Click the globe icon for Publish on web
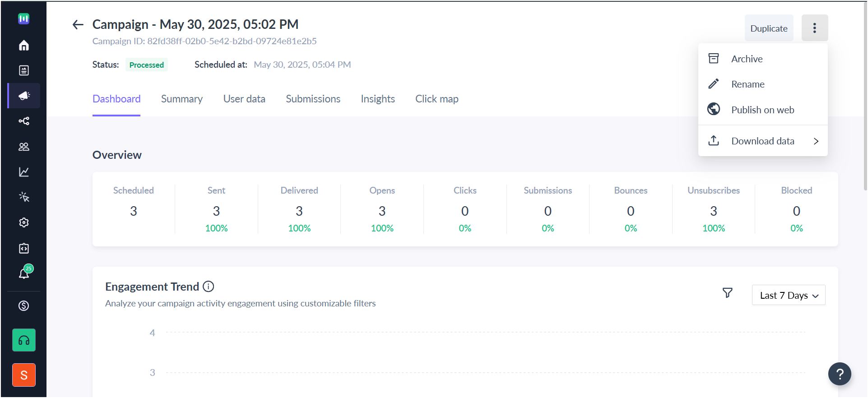 click(x=714, y=109)
